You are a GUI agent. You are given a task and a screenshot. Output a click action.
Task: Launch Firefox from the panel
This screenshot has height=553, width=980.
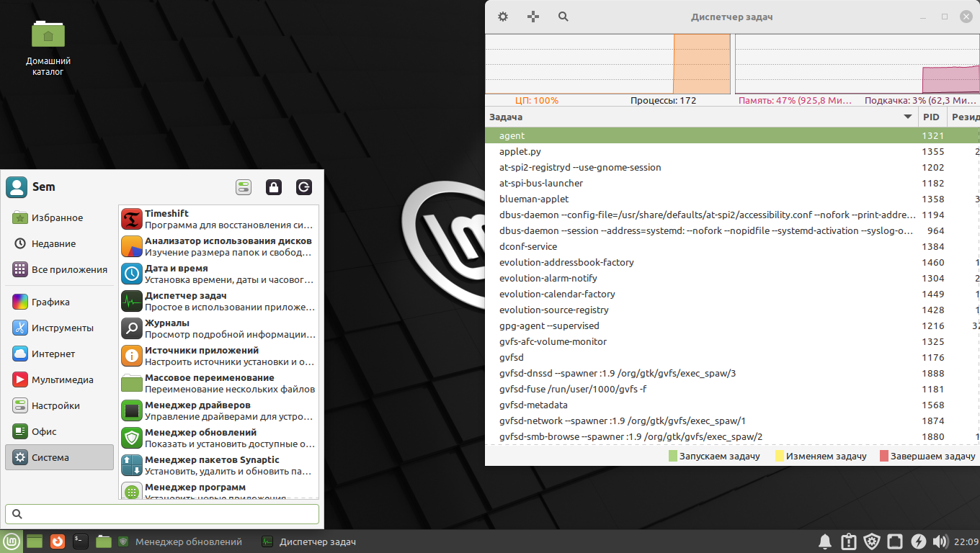pos(58,541)
